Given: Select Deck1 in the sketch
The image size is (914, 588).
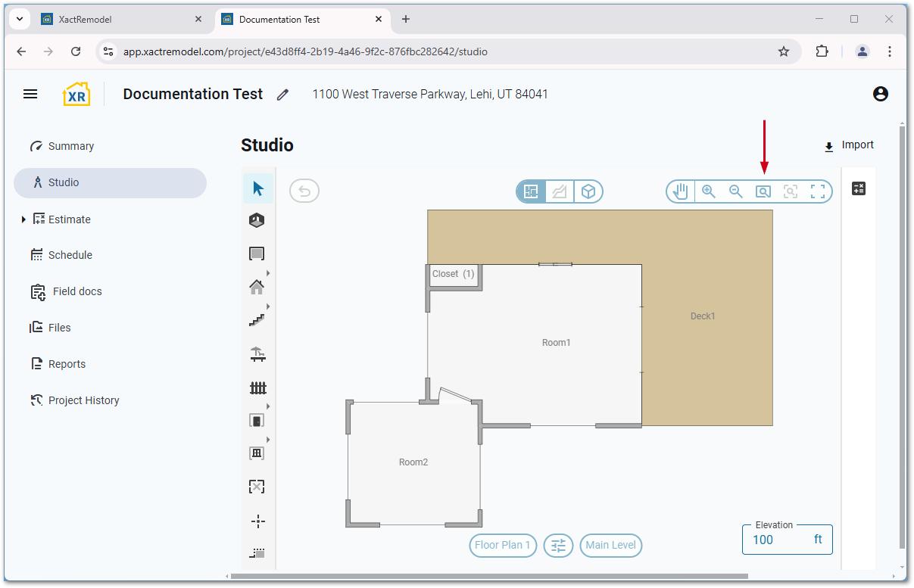Looking at the screenshot, I should (x=703, y=316).
